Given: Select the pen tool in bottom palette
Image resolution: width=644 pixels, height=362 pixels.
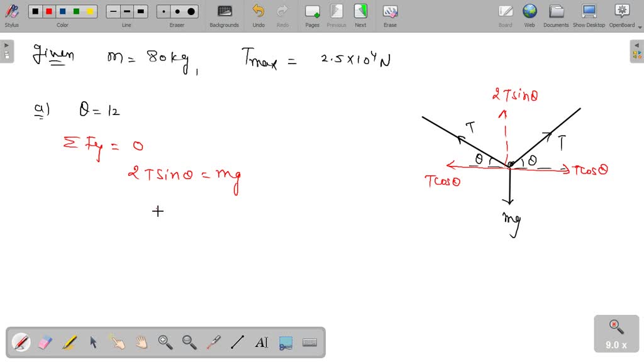Looking at the screenshot, I should [21, 343].
